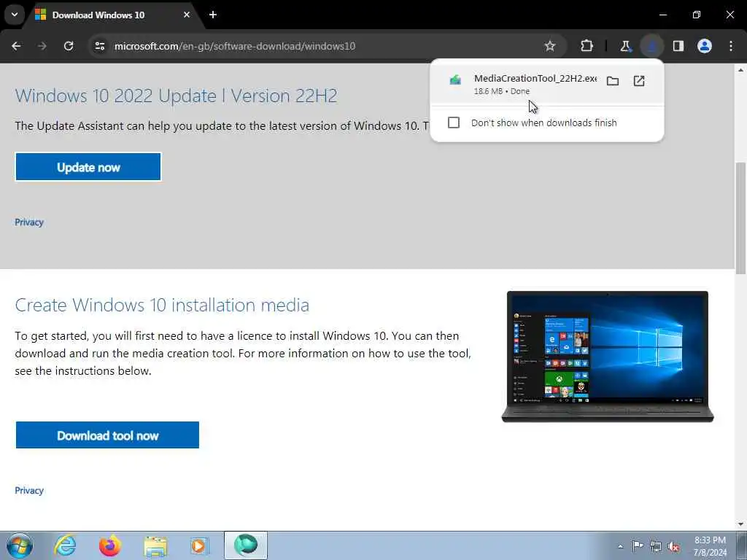Click the browser forward arrow
Image resolution: width=747 pixels, height=560 pixels.
pyautogui.click(x=42, y=46)
